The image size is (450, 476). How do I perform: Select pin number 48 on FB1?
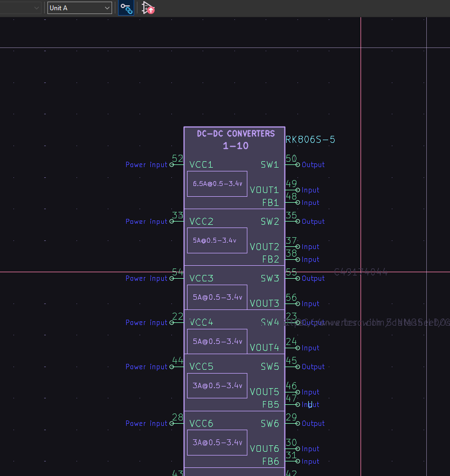click(x=292, y=196)
